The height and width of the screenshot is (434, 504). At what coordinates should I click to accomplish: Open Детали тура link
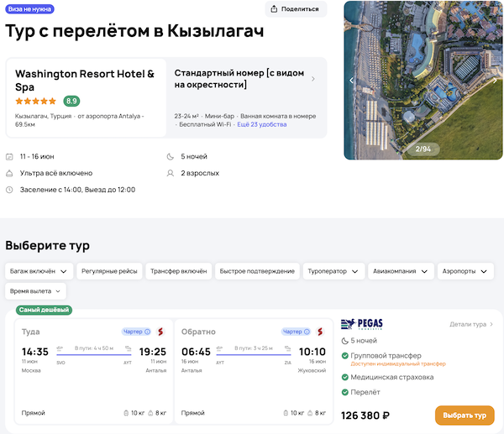pyautogui.click(x=471, y=324)
